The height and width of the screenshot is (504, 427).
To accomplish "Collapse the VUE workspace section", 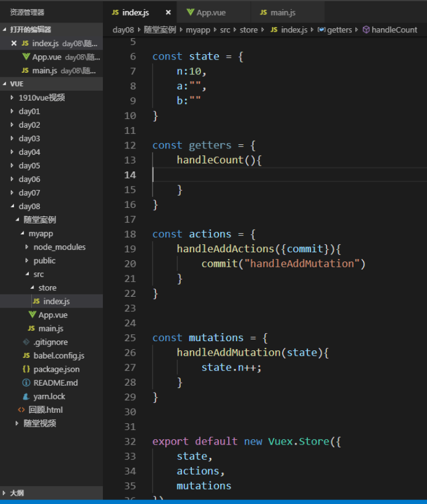I will (51, 84).
